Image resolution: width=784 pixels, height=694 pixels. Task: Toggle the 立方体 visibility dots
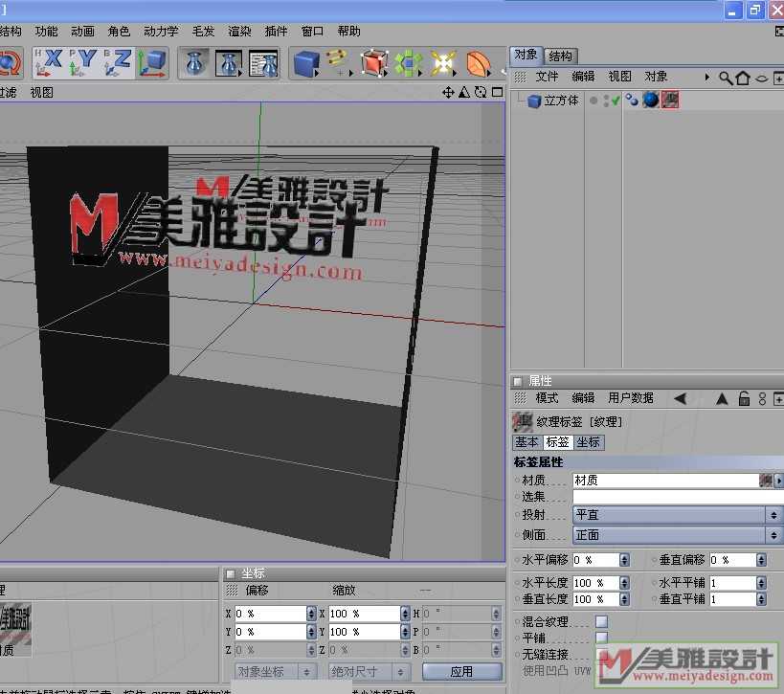tap(607, 101)
